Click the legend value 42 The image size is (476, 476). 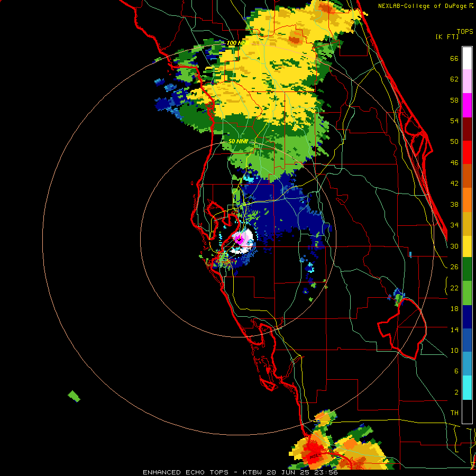pos(454,184)
